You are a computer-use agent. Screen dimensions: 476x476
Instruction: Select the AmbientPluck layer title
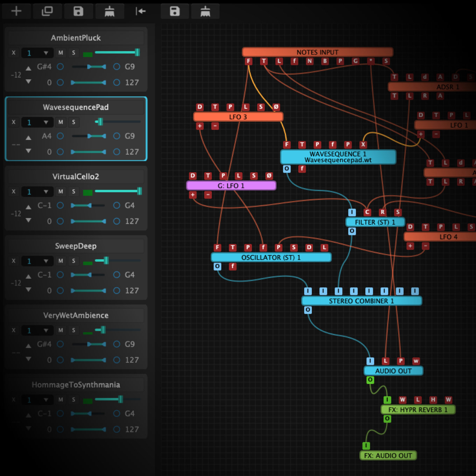coord(76,38)
